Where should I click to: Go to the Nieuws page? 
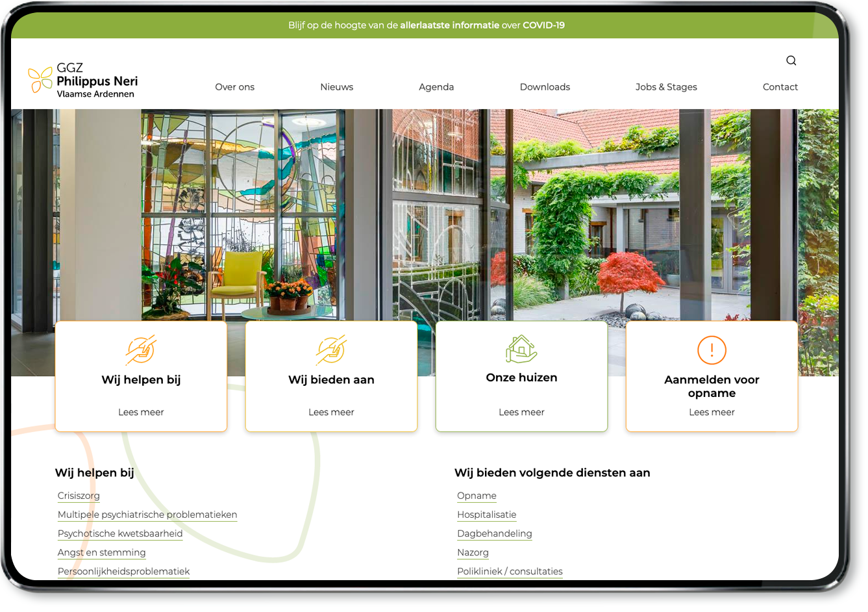(x=337, y=87)
